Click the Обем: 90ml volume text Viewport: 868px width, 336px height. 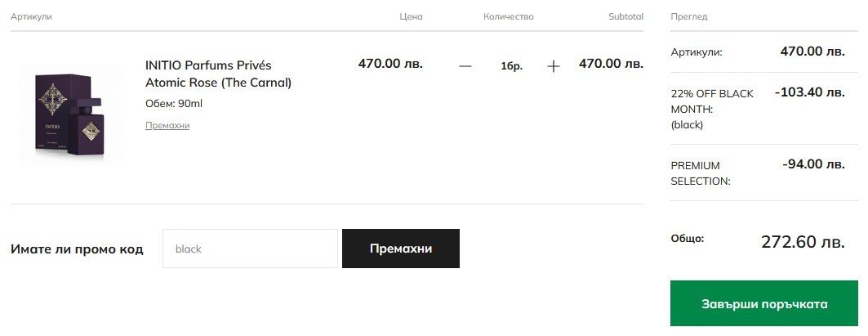click(173, 104)
